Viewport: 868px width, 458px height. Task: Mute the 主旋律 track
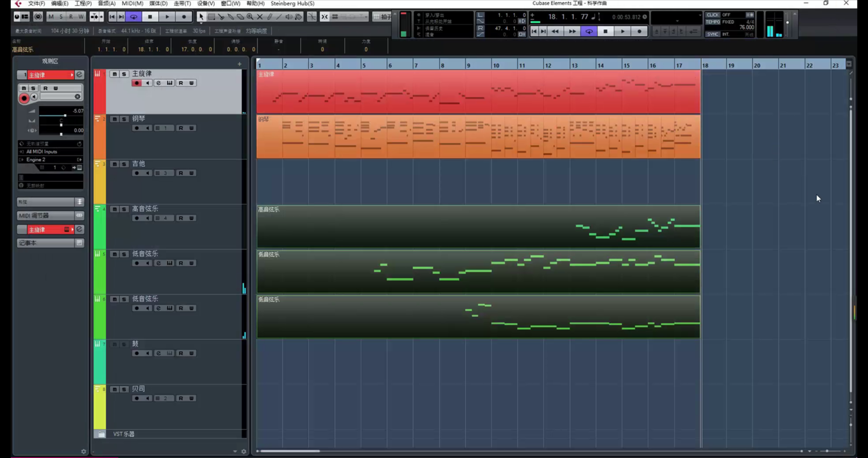pyautogui.click(x=114, y=74)
